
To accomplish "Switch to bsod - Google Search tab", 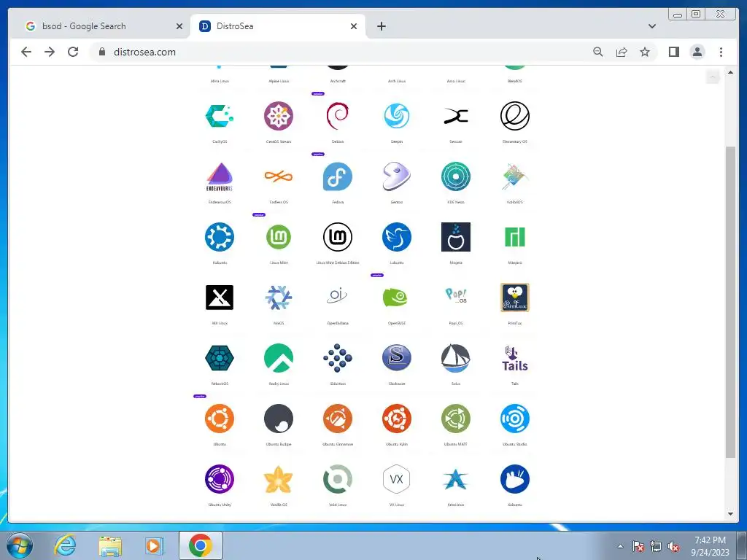I will click(104, 26).
